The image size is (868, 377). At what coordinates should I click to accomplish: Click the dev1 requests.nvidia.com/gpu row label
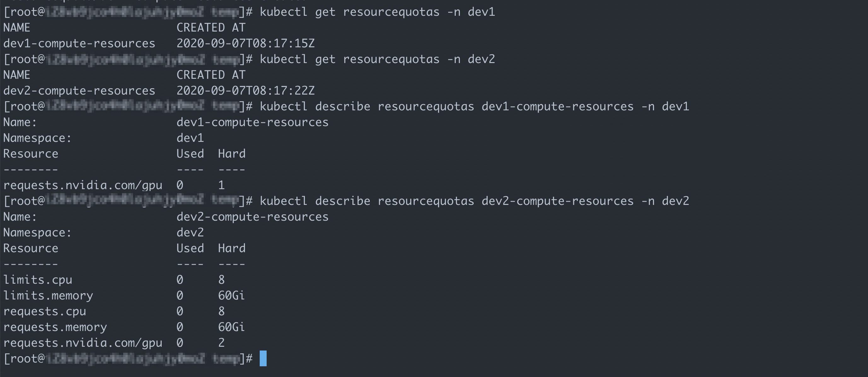tap(83, 185)
